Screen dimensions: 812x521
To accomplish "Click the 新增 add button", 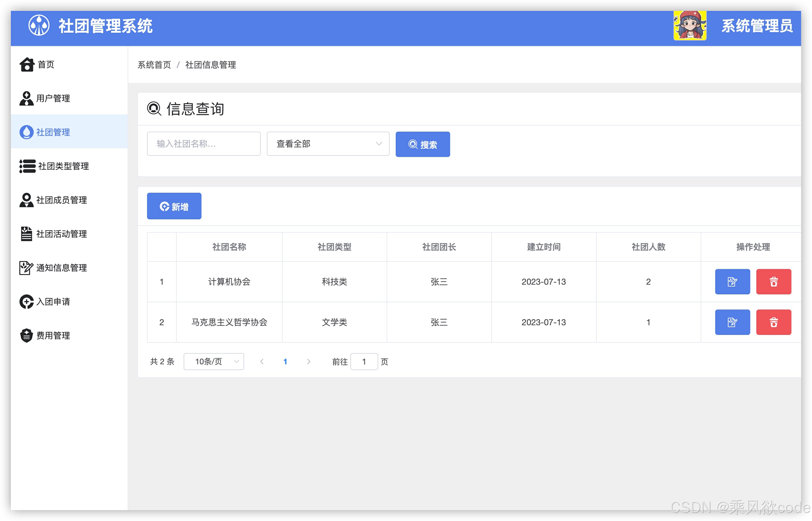I will click(174, 206).
